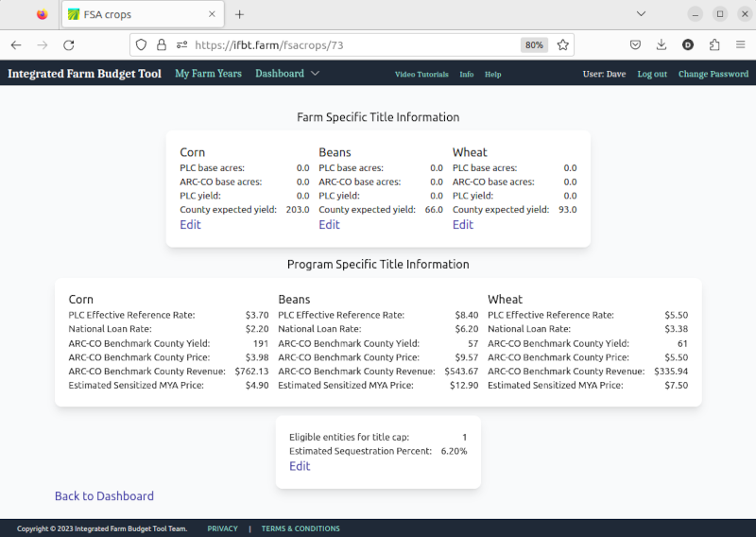Click Wheat National Loan Rate $3.38
The width and height of the screenshot is (756, 537).
click(677, 329)
